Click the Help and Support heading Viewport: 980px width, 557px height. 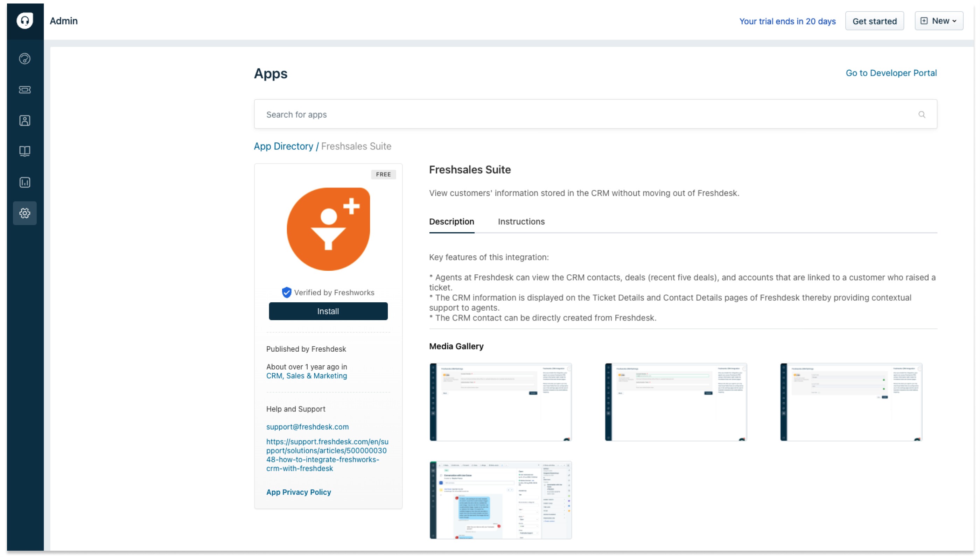(296, 409)
